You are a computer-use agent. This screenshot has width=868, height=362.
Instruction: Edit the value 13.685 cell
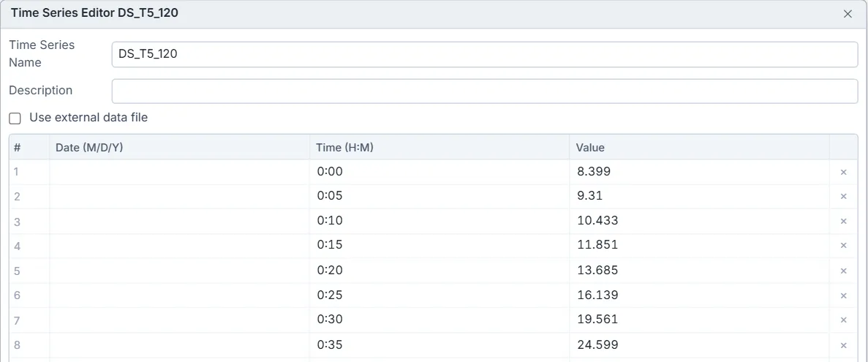pyautogui.click(x=700, y=271)
